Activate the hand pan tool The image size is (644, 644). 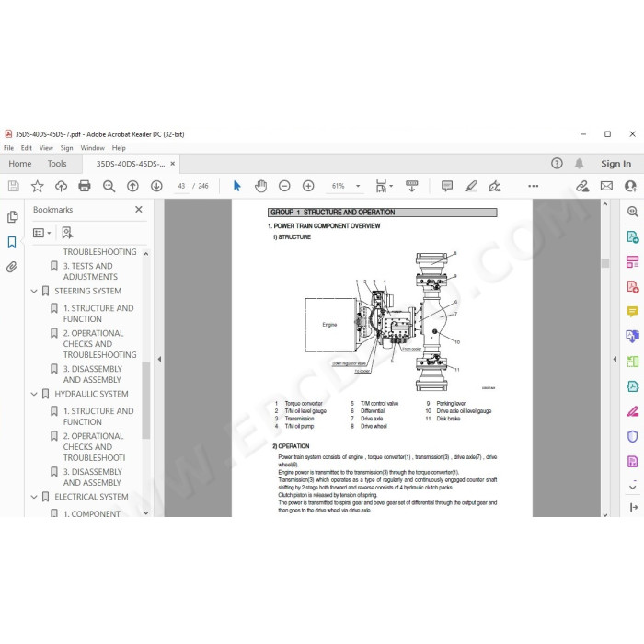260,186
